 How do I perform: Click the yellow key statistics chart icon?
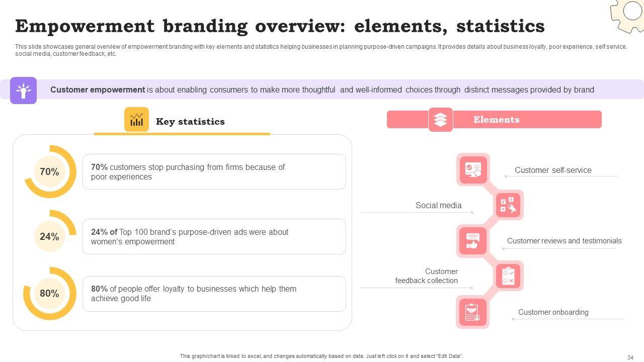(136, 120)
